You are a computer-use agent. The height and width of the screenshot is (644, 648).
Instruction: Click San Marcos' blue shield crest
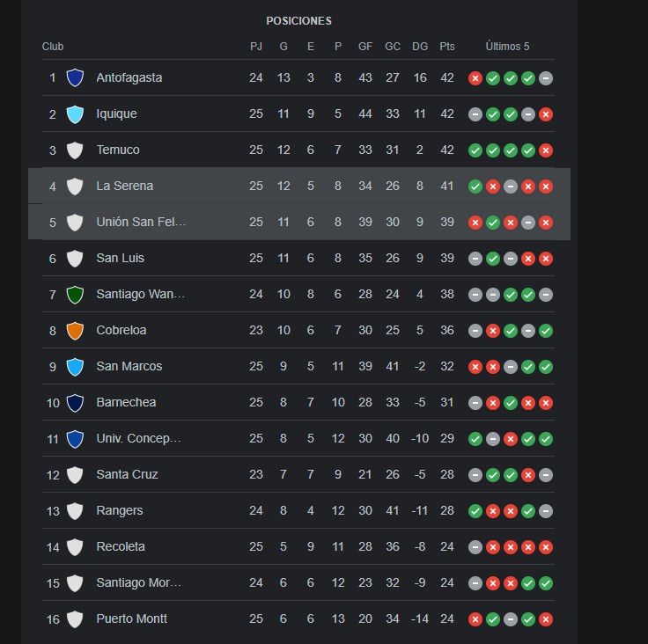pos(75,366)
